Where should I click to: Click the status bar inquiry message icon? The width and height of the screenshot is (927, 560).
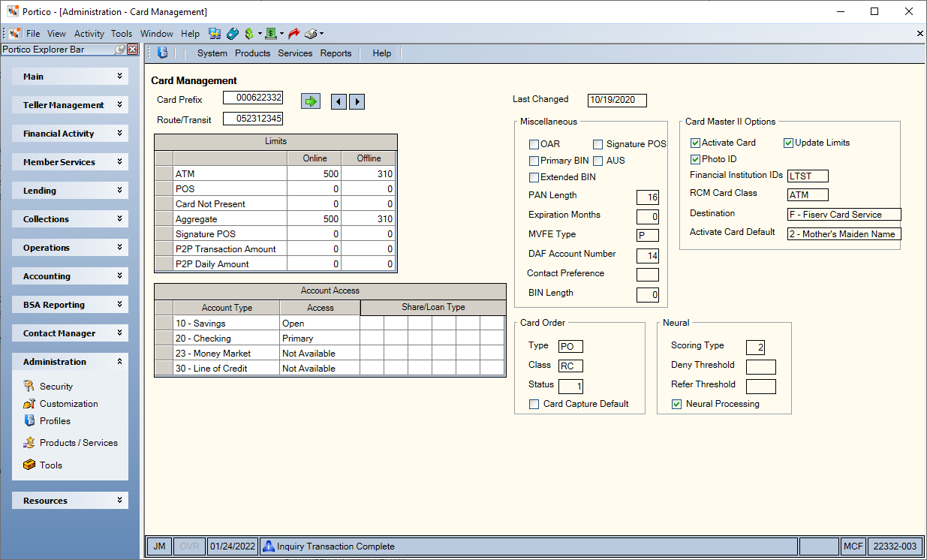[269, 546]
